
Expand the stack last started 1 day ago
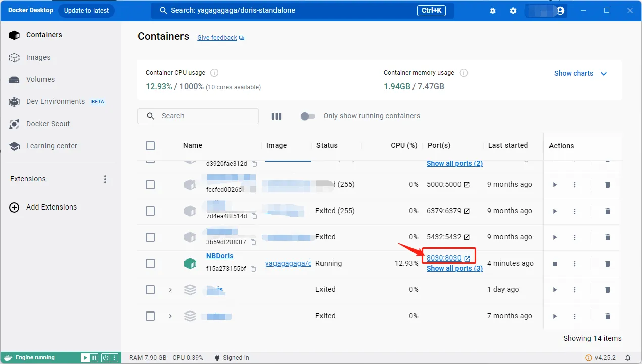coord(170,290)
